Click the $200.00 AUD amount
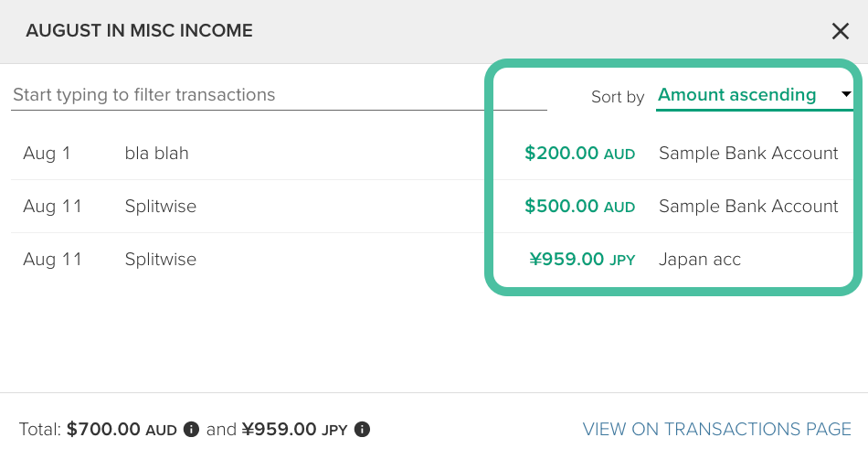Screen dimensions: 868x459 click(579, 154)
